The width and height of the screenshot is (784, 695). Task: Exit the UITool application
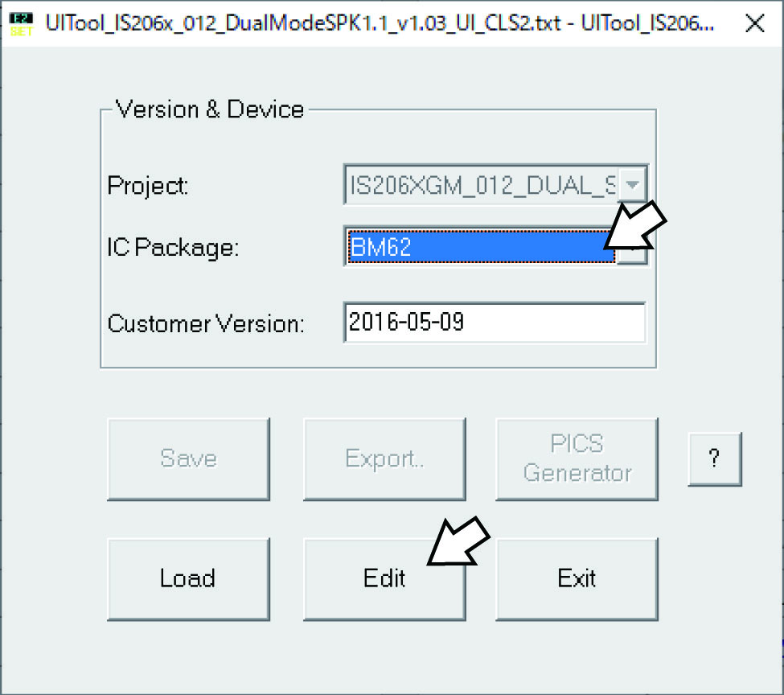coord(577,579)
